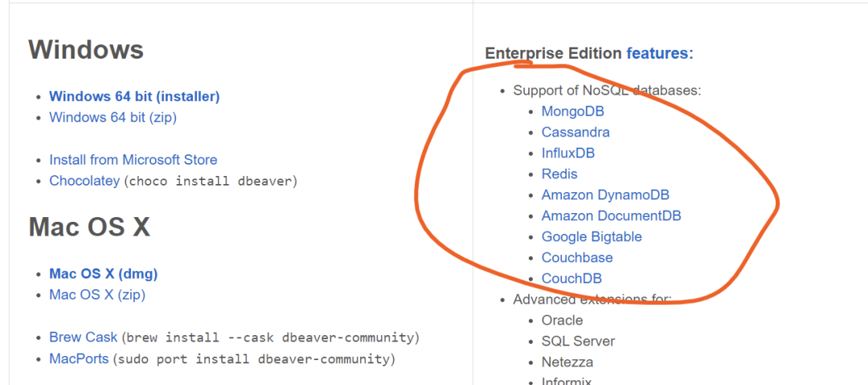Open the Google Bigtable link
This screenshot has height=385, width=868.
[592, 236]
